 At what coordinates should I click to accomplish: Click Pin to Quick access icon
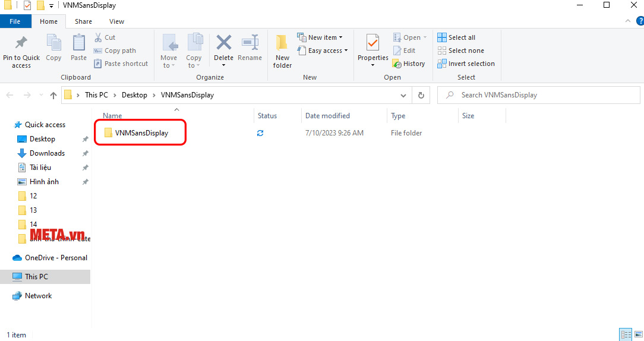21,43
